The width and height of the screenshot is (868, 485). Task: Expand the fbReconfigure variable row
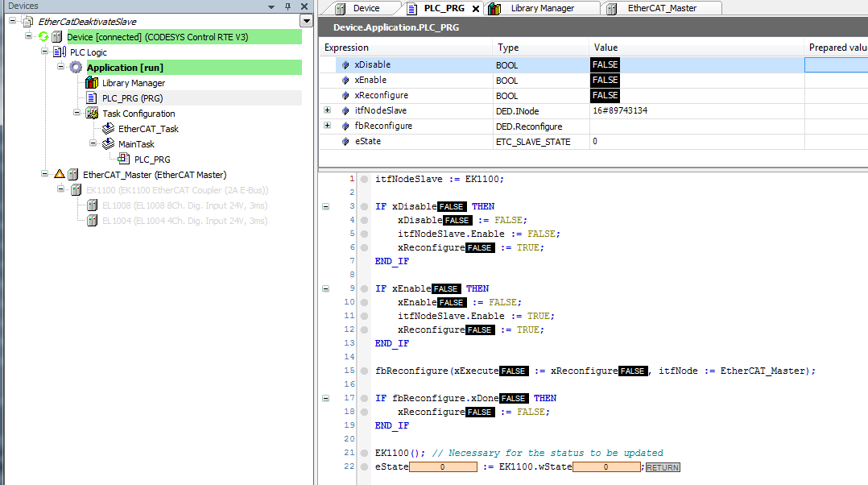click(327, 126)
